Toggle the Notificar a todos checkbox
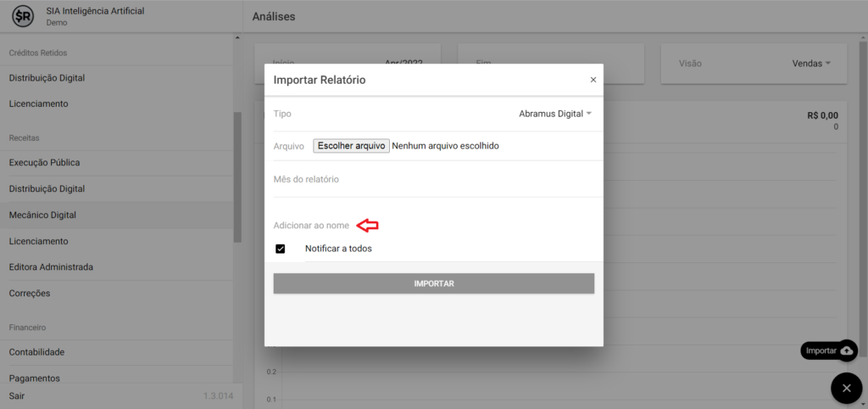Screen dimensions: 868x409 (281, 249)
